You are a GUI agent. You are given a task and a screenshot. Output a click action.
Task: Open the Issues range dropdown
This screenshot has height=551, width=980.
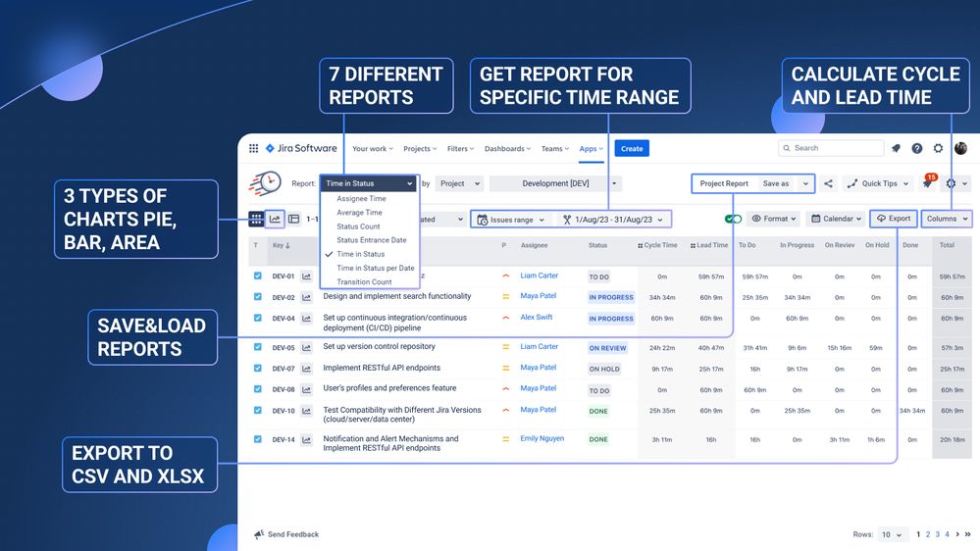(511, 220)
